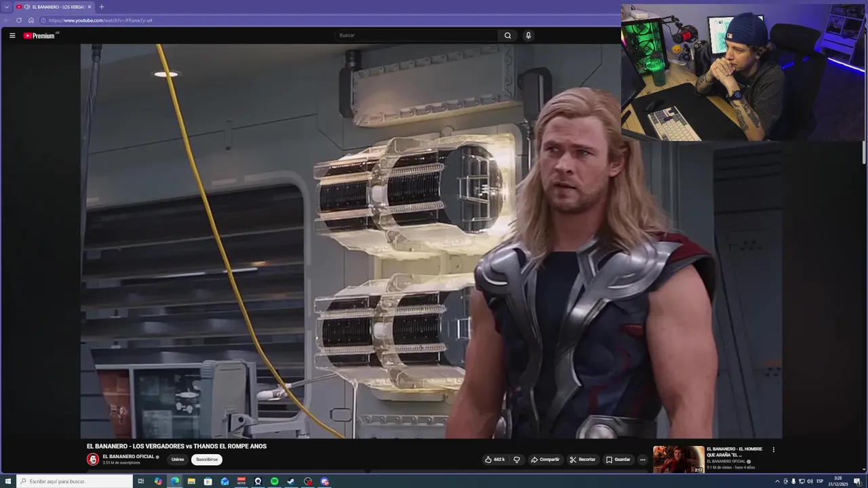Click the page vertical scrollbar thumb
The height and width of the screenshot is (488, 868).
(x=864, y=152)
